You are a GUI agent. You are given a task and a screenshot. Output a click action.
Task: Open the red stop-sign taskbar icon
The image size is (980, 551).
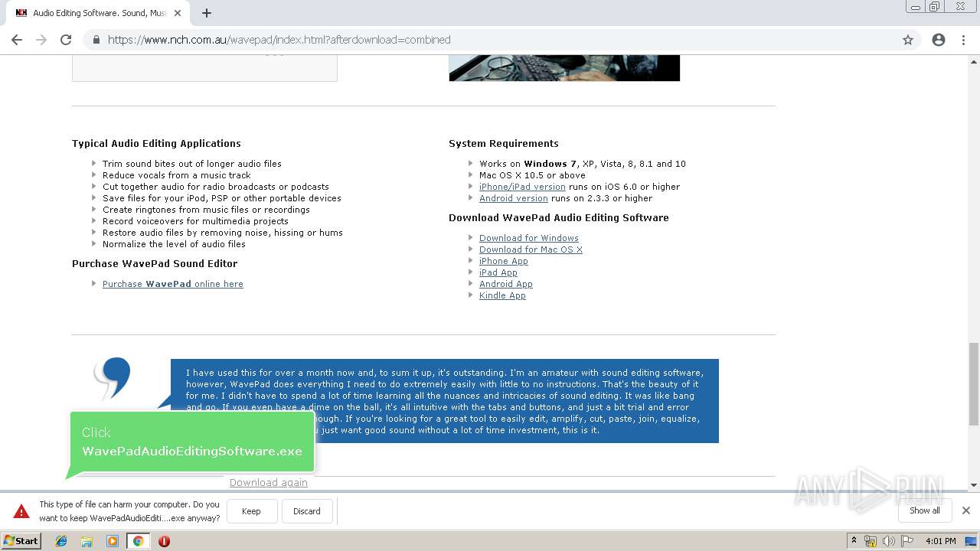[164, 541]
